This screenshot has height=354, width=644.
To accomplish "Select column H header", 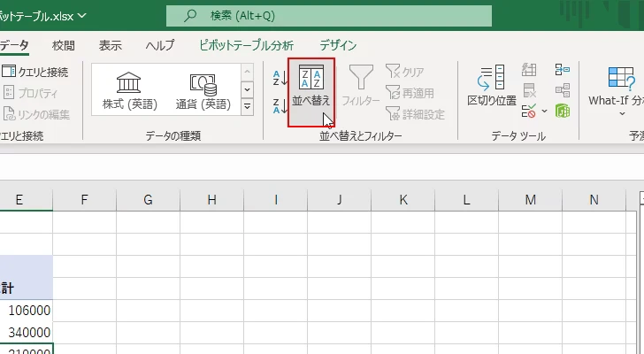I will (211, 200).
